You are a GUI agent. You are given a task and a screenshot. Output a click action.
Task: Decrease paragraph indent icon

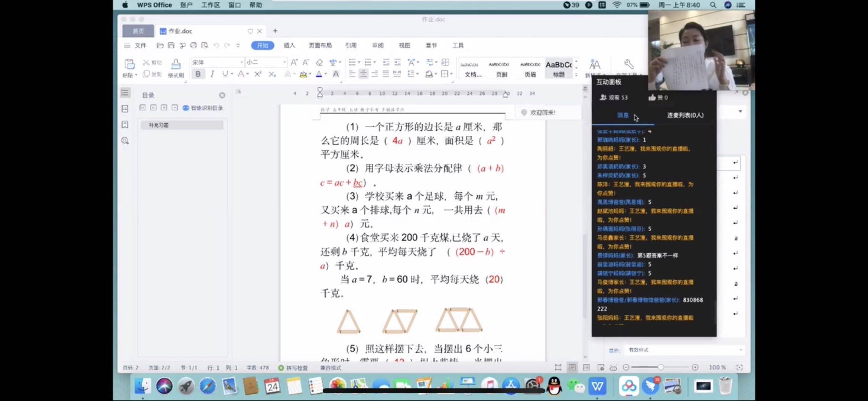tap(386, 62)
